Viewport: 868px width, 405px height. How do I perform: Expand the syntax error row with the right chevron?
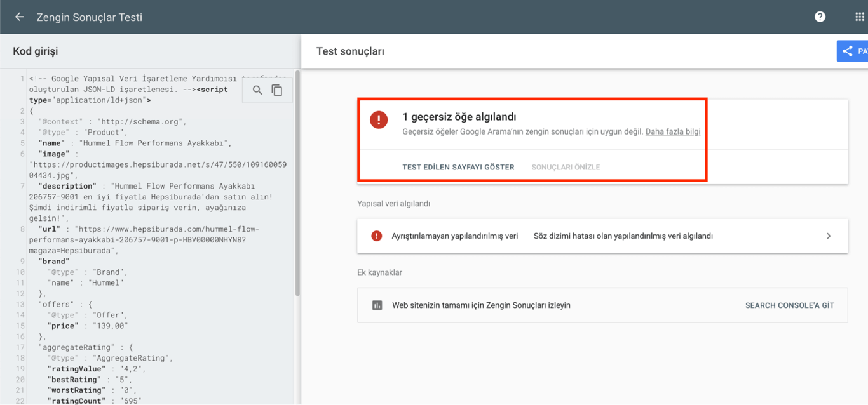829,236
